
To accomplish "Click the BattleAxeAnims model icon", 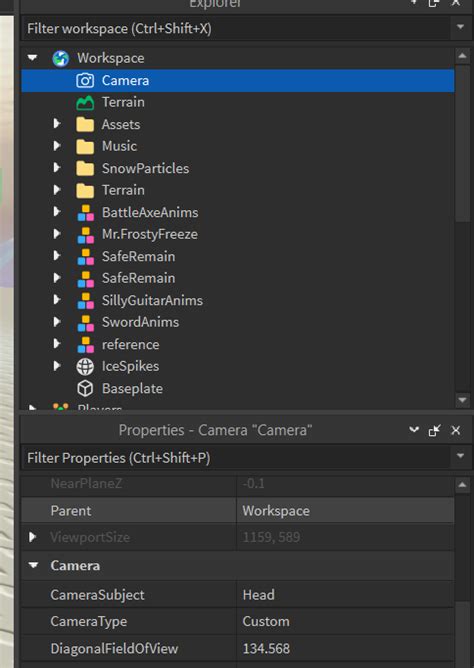I will pyautogui.click(x=86, y=213).
